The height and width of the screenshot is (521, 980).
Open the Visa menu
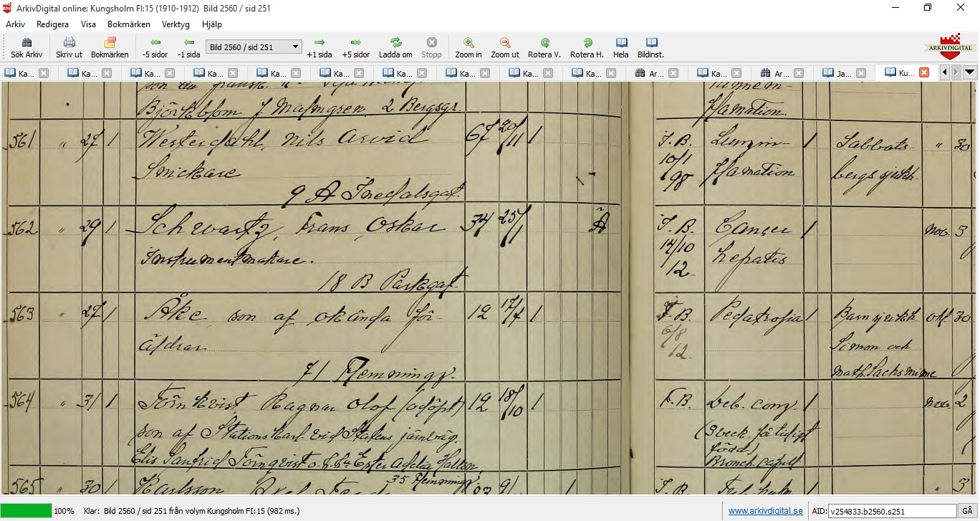(88, 24)
